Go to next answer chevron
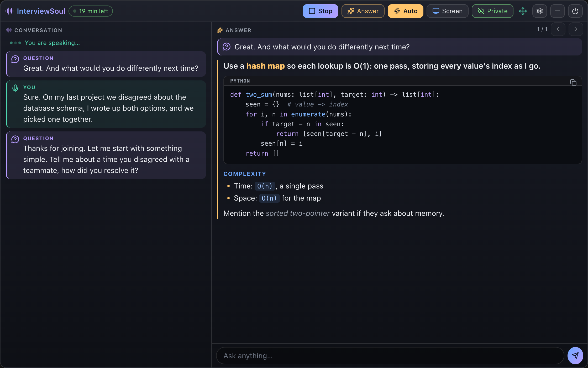588x368 pixels. (x=576, y=29)
